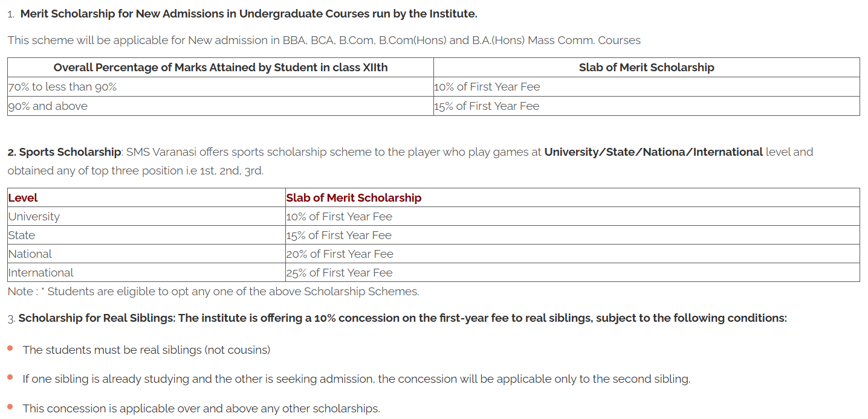868x419 pixels.
Task: Select the 'National' level cell
Action: [30, 254]
